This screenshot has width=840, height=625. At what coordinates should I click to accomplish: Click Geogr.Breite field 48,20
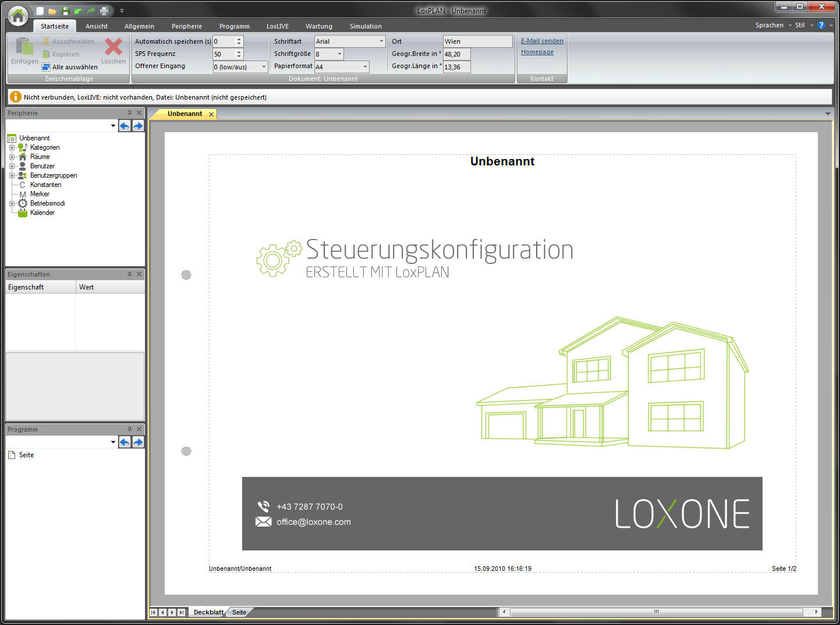456,54
